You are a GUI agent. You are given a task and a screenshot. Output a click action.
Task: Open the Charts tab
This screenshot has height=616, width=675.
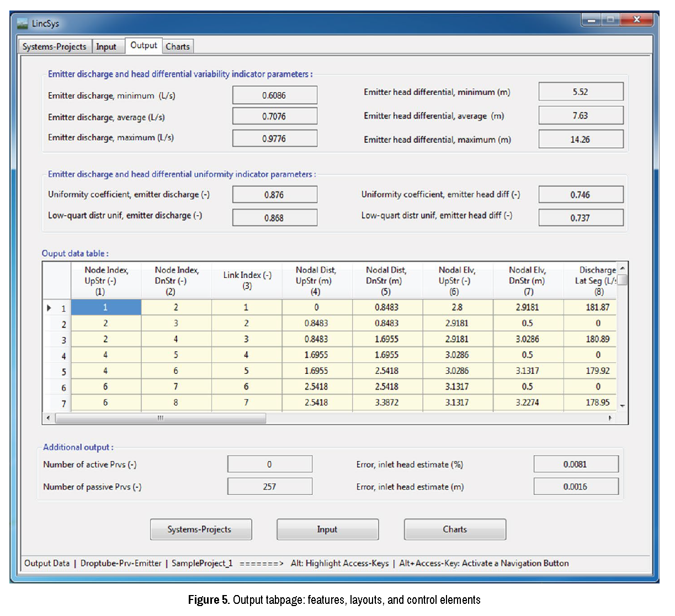pos(178,47)
